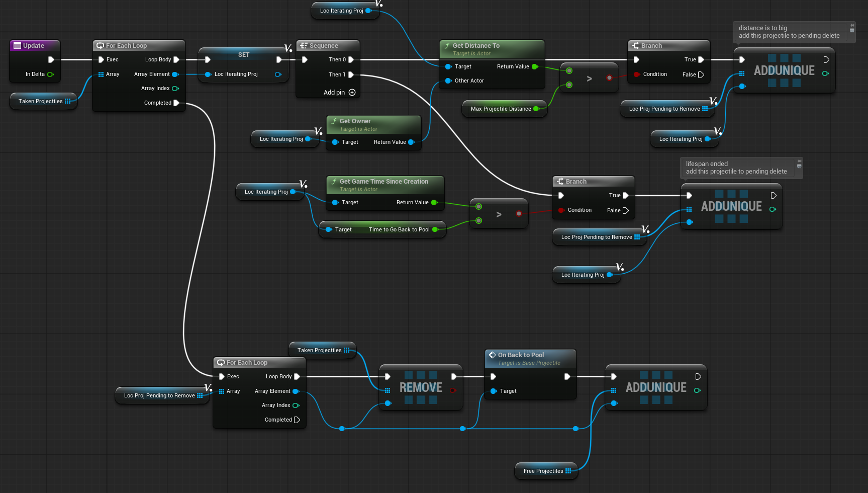The height and width of the screenshot is (493, 868).
Task: Click the REMOVE array node
Action: click(x=421, y=387)
